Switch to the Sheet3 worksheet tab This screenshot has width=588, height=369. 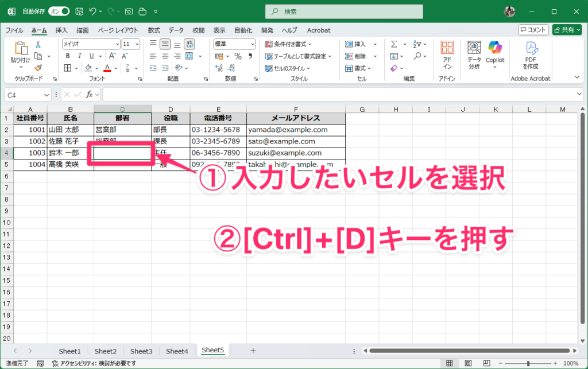pyautogui.click(x=141, y=351)
